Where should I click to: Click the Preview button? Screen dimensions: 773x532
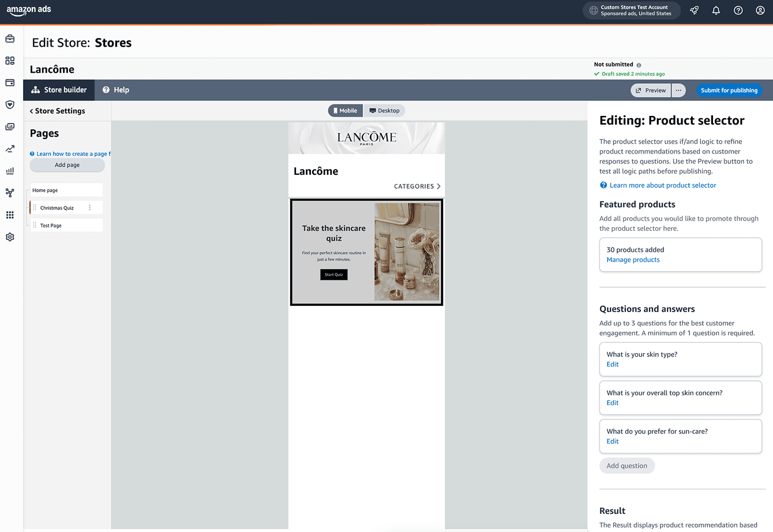point(651,91)
